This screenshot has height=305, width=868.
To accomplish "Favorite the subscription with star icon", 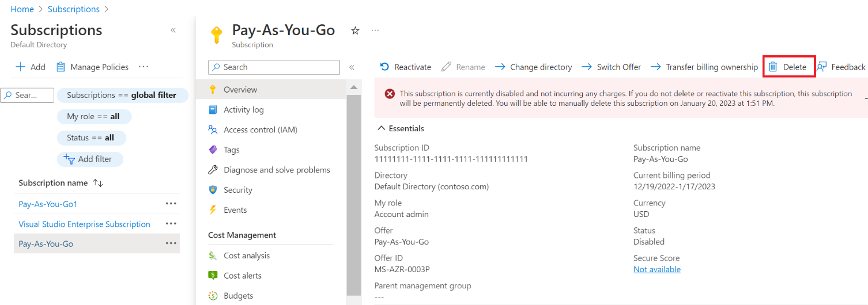I will click(355, 31).
